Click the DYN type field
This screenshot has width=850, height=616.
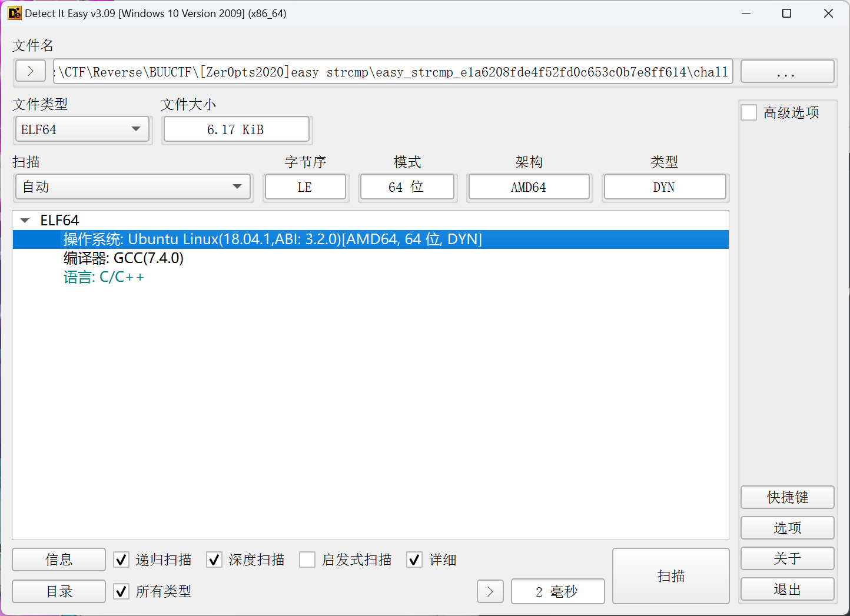tap(665, 187)
